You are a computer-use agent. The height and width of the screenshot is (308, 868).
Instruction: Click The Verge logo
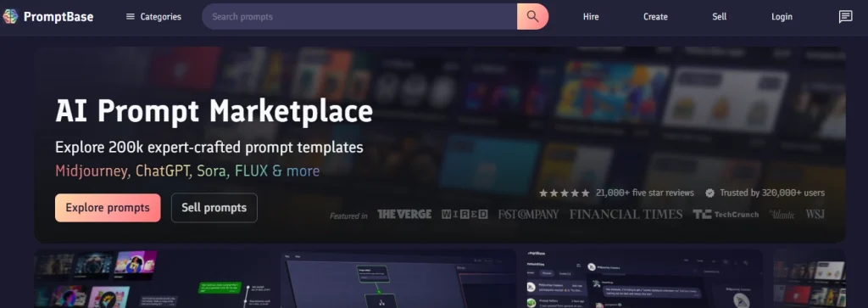(x=404, y=215)
